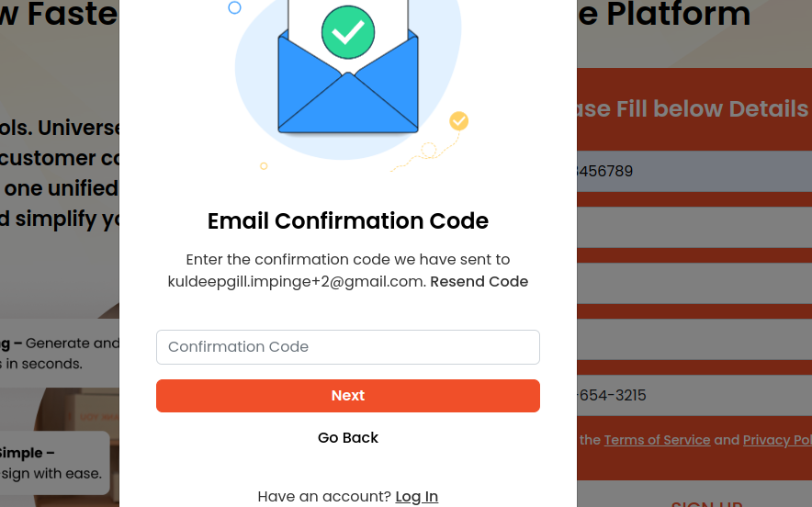Click the tiny yellow ring below the envelope
812x507 pixels.
264,166
